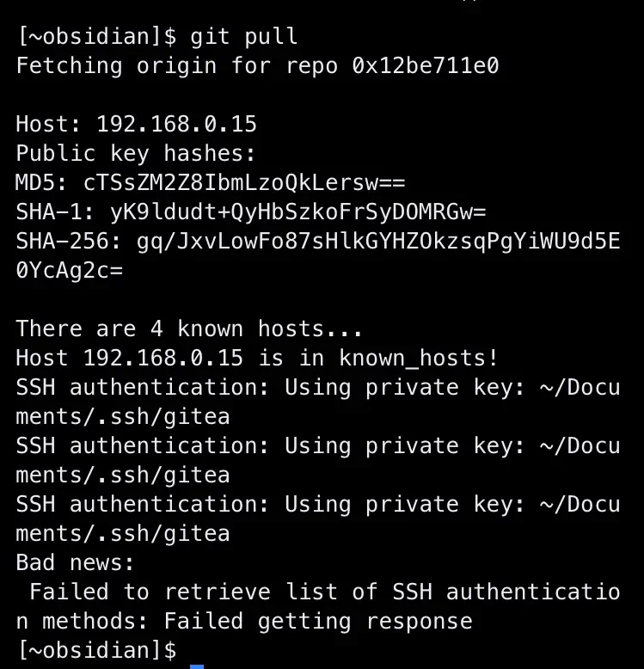Image resolution: width=644 pixels, height=669 pixels.
Task: Click the empty final [~obsidian]$ prompt
Action: click(x=96, y=650)
